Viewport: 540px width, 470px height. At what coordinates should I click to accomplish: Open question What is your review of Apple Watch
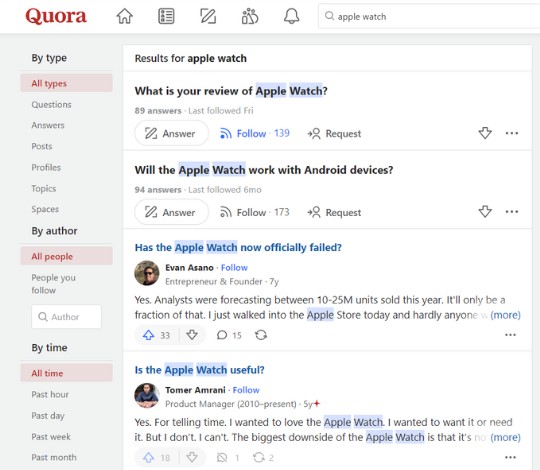click(x=231, y=91)
